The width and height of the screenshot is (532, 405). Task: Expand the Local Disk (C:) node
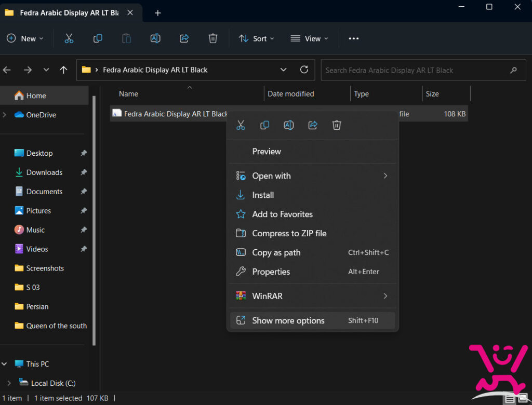click(x=9, y=383)
